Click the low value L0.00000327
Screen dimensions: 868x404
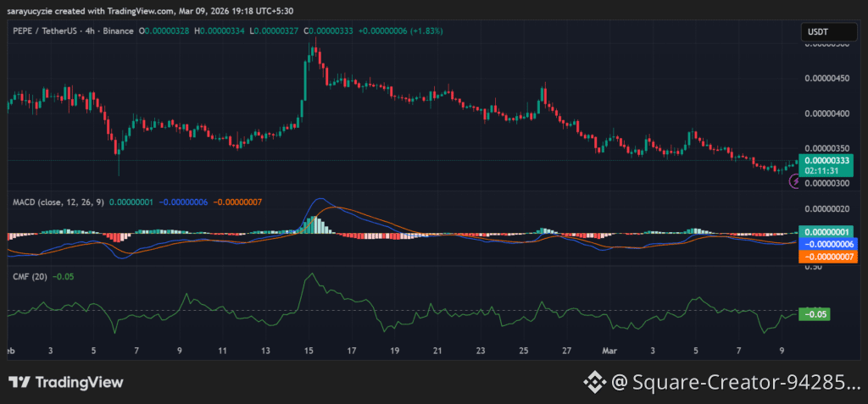(274, 31)
